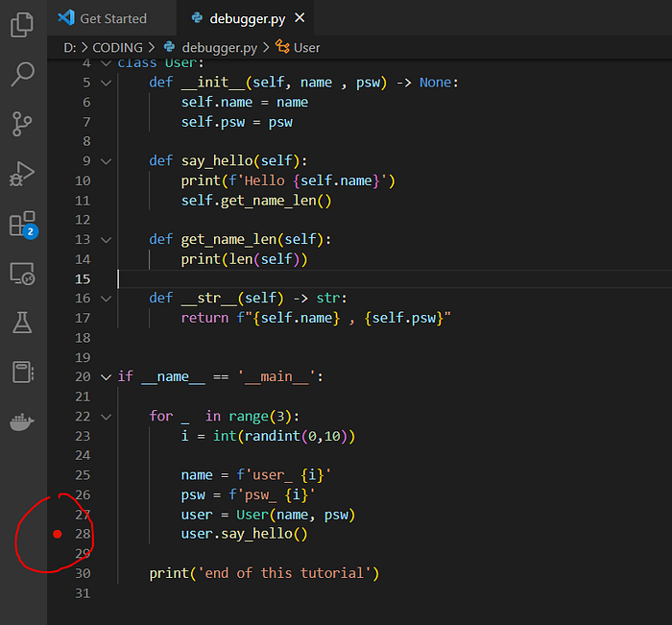Click line number 30 in the gutter
Viewport: 672px width, 625px height.
pos(83,573)
